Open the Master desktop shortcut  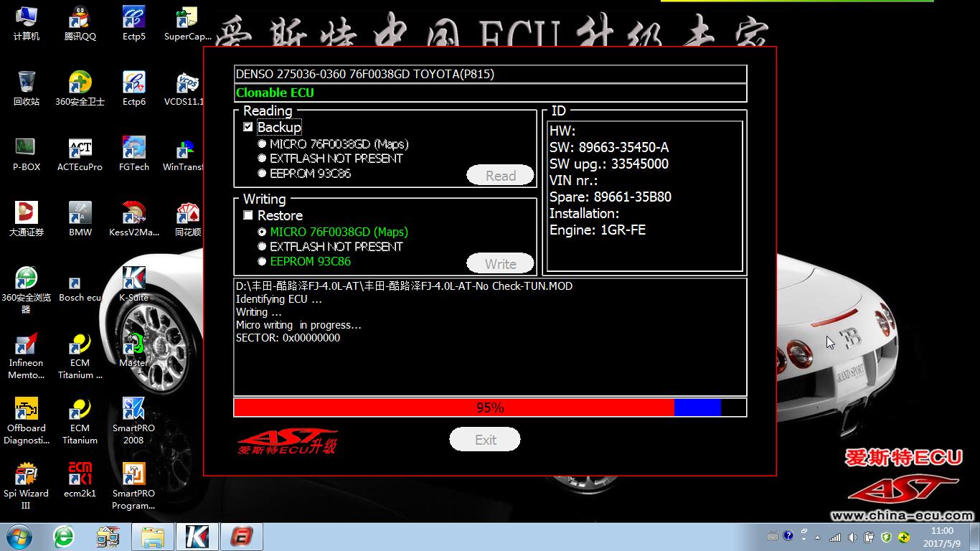(133, 349)
